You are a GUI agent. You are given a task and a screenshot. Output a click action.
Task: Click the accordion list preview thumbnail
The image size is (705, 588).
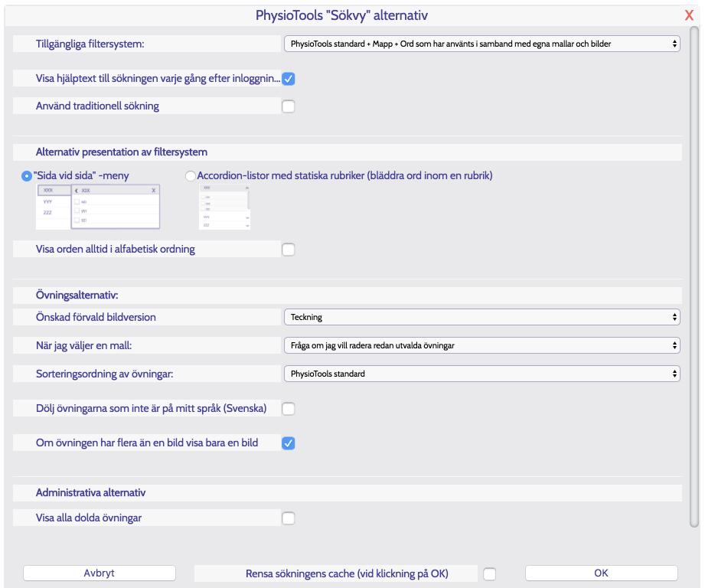(224, 207)
